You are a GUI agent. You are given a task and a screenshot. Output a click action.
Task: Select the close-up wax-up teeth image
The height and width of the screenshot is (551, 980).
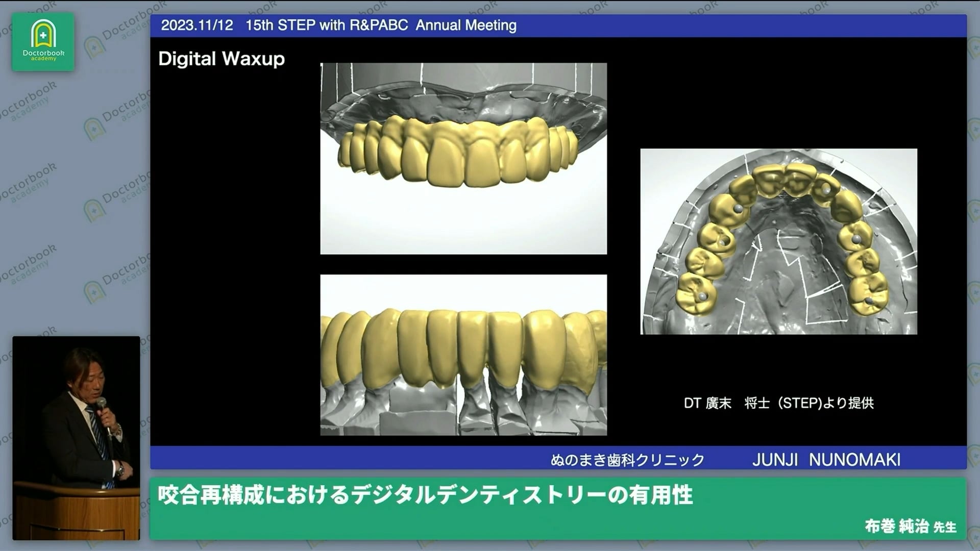[x=463, y=355]
